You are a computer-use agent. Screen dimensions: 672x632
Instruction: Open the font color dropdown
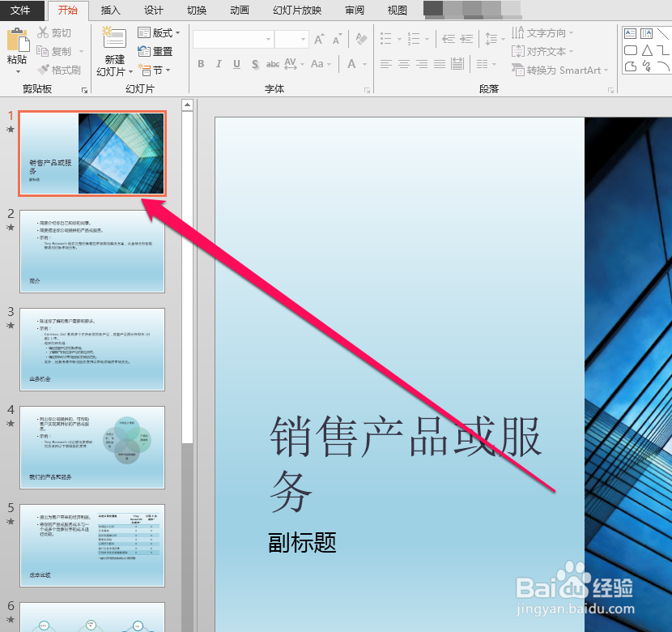(x=364, y=64)
